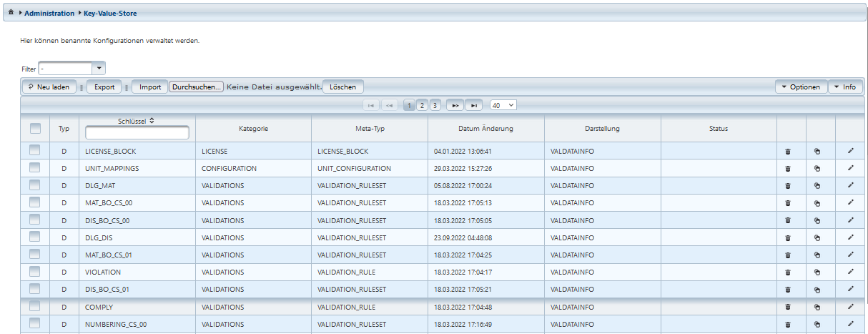868x334 pixels.
Task: Tick the checkbox for COMPLY row
Action: (35, 306)
